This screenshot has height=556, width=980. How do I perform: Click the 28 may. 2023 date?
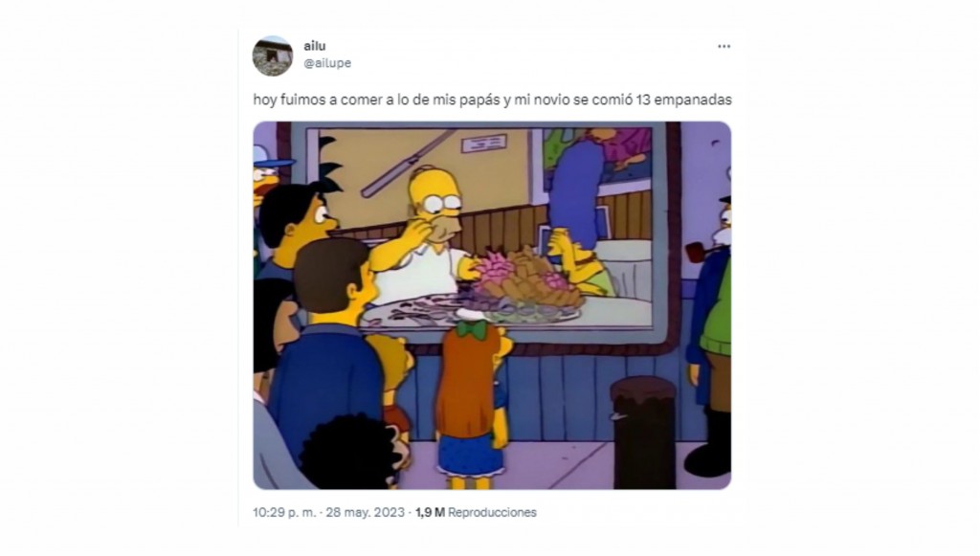point(366,512)
